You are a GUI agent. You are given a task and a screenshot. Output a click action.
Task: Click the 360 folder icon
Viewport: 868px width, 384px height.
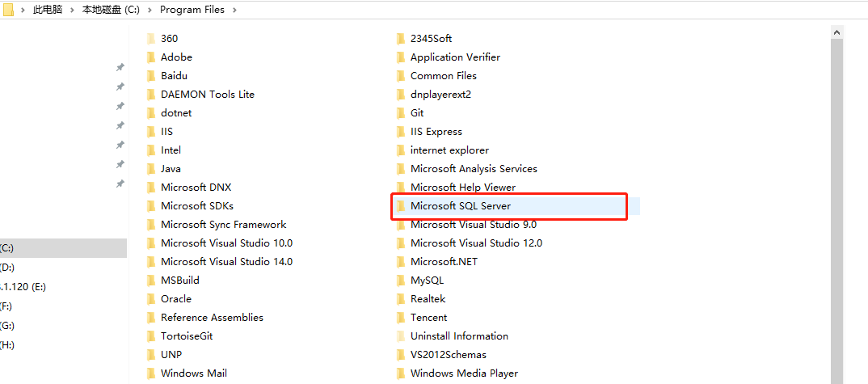(x=150, y=39)
